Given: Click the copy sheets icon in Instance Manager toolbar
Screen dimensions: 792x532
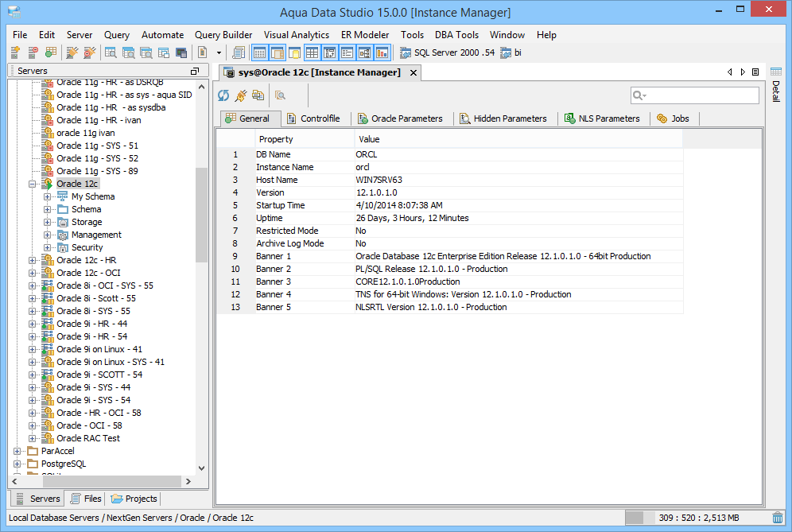Looking at the screenshot, I should 258,95.
